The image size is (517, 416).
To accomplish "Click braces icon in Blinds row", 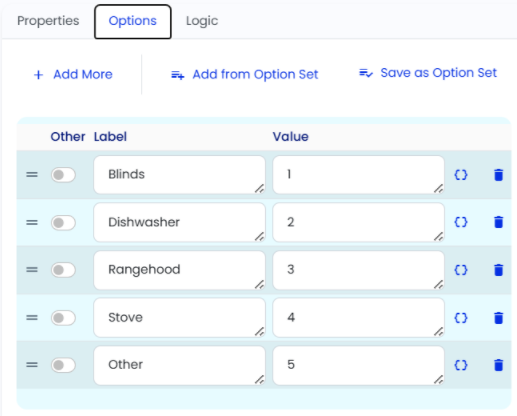I will point(461,175).
